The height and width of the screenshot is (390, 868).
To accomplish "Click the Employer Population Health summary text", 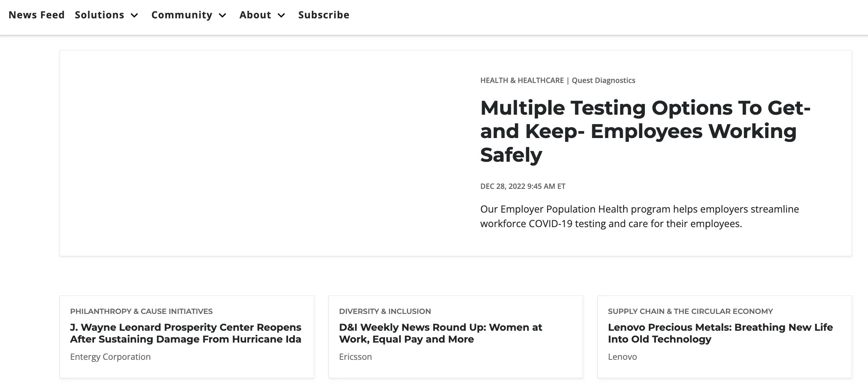I will coord(640,216).
